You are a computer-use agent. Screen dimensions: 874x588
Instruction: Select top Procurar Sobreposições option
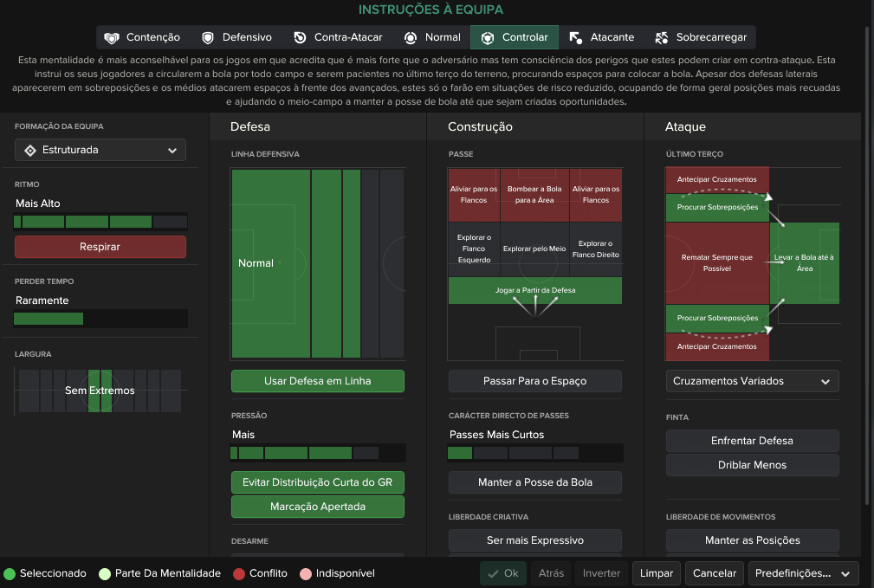click(717, 207)
